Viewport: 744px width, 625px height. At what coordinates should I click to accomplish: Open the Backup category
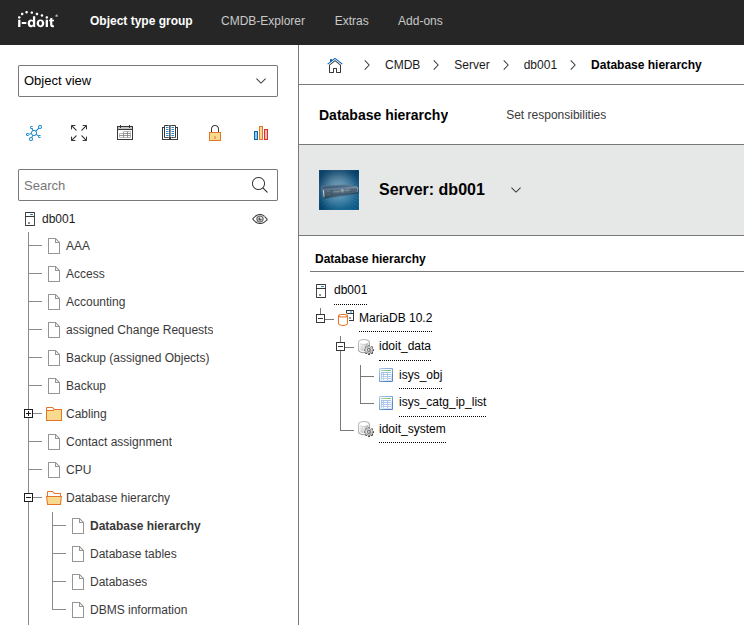(86, 386)
